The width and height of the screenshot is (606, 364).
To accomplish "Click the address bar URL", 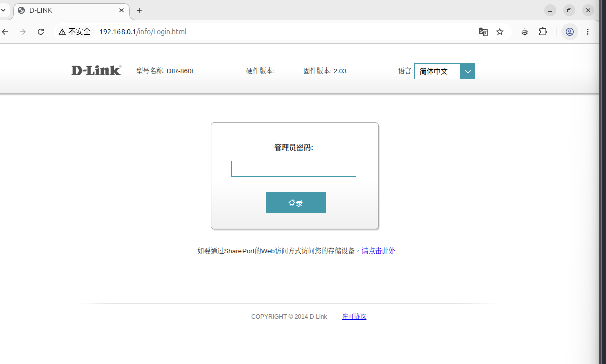I will (143, 32).
